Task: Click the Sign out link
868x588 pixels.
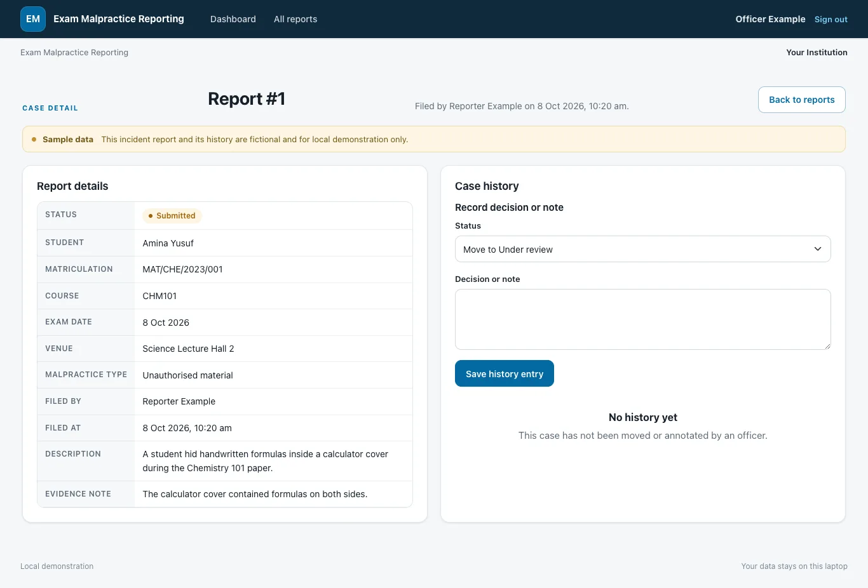Action: [x=831, y=20]
